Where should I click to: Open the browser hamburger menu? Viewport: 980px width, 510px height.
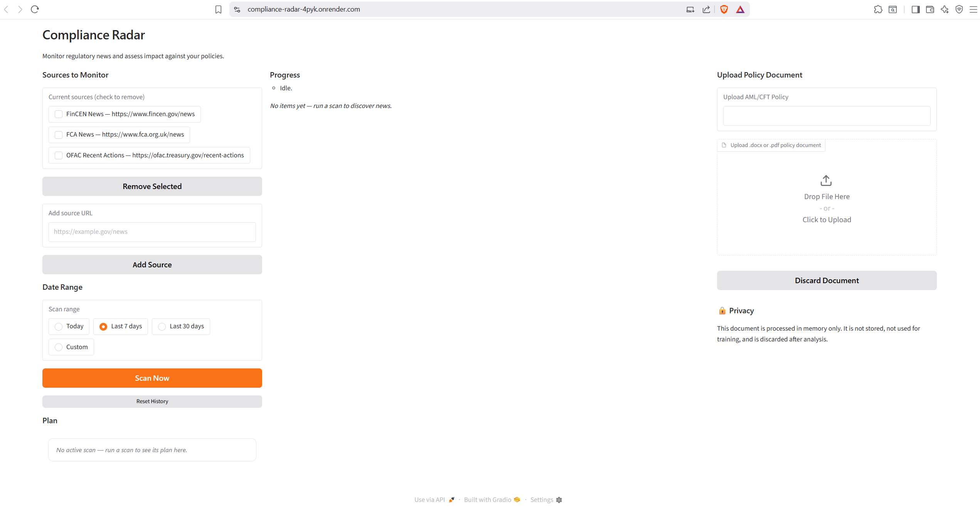point(973,9)
